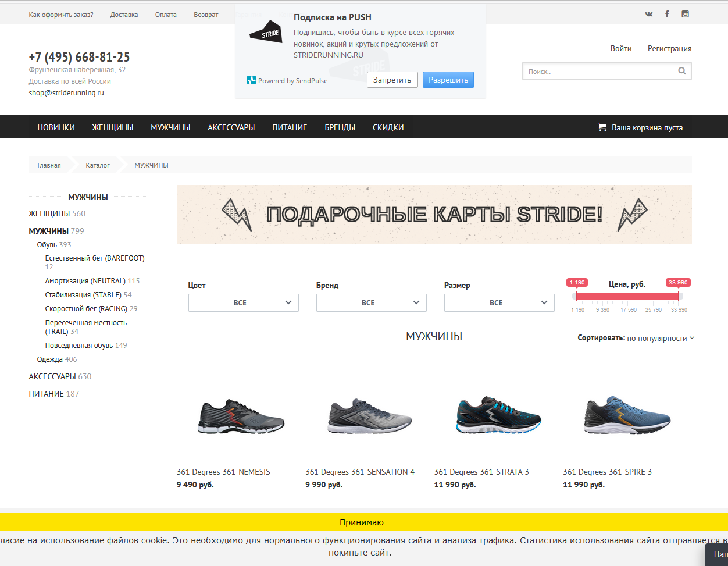Open the ЖЕНЩИНЫ menu item

[x=113, y=127]
